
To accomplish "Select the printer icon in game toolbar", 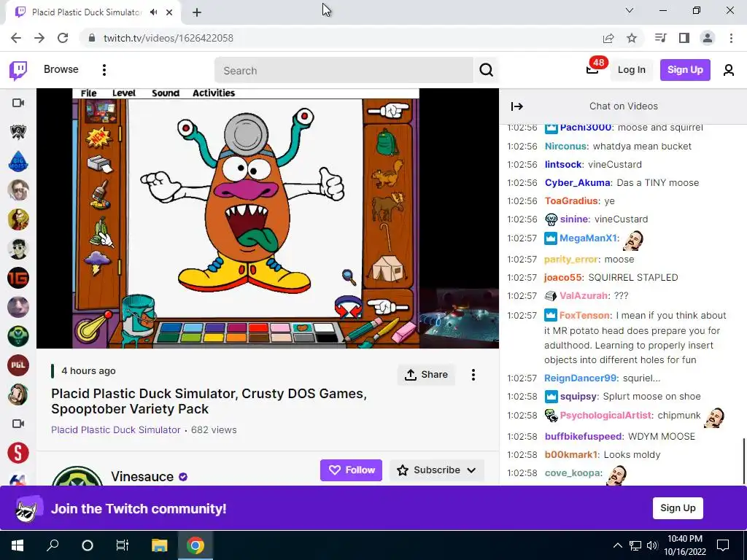I will coord(99,164).
